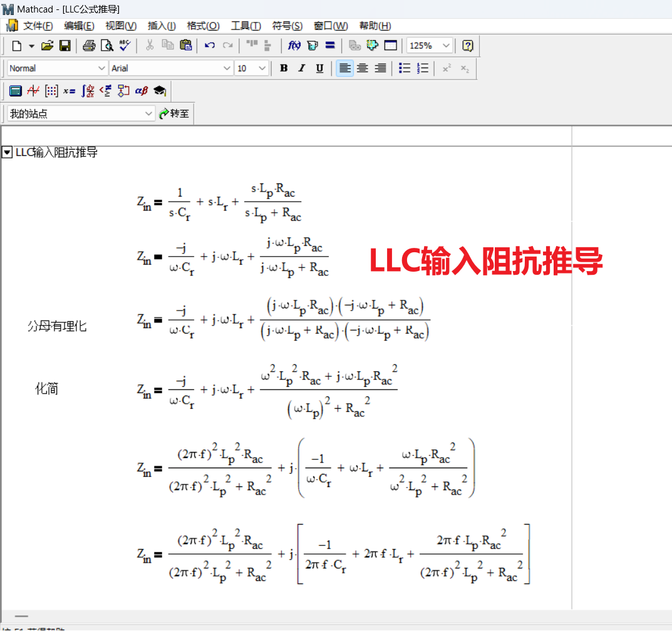Set text alignment to left

pyautogui.click(x=344, y=68)
